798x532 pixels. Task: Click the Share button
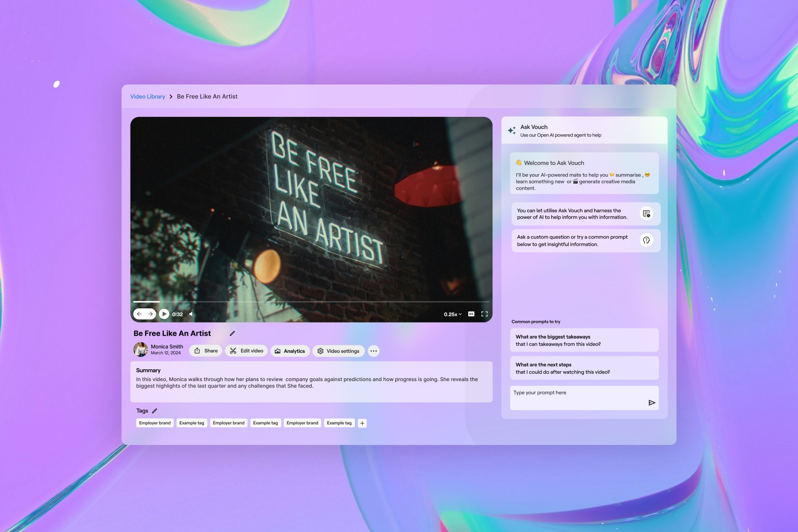tap(206, 351)
